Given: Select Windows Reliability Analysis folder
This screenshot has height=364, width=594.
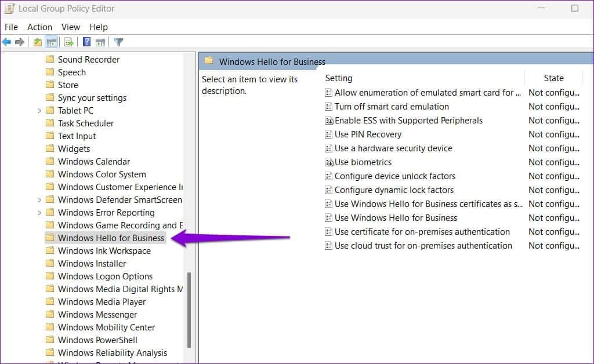Looking at the screenshot, I should click(x=112, y=352).
